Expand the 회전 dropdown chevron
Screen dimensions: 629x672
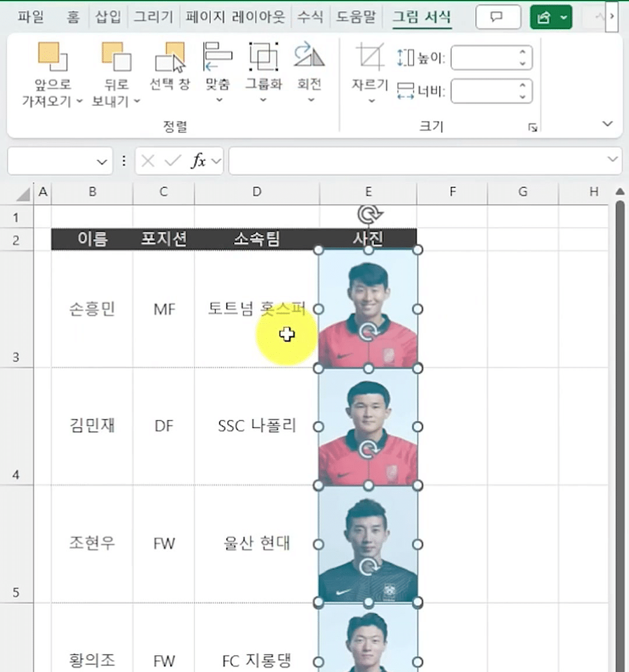tap(311, 100)
